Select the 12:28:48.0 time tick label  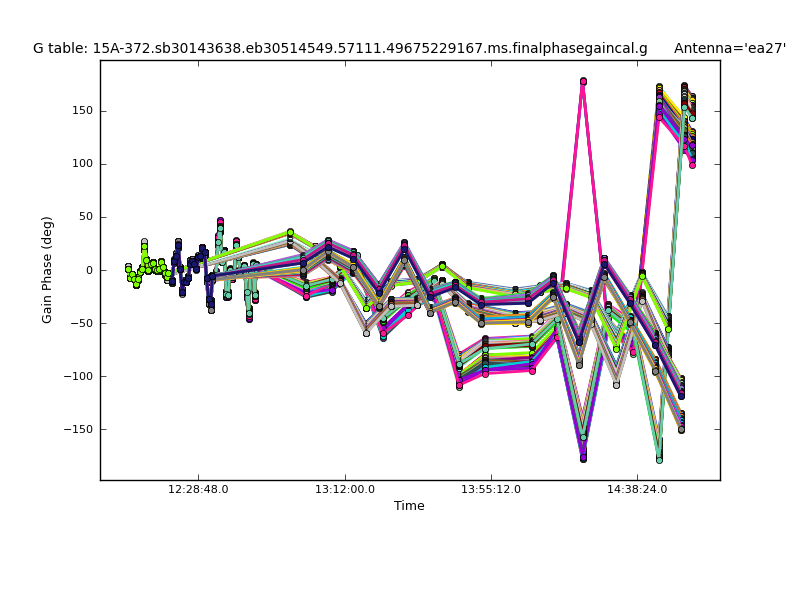[x=198, y=490]
